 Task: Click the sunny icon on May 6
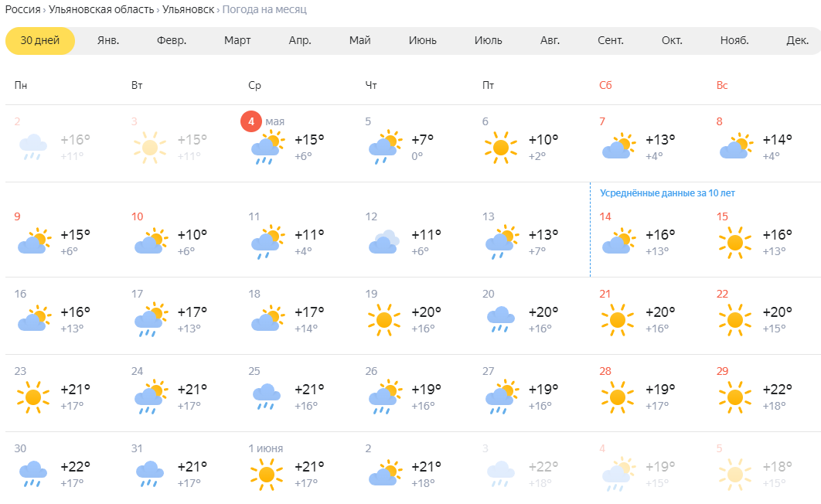[x=500, y=147]
